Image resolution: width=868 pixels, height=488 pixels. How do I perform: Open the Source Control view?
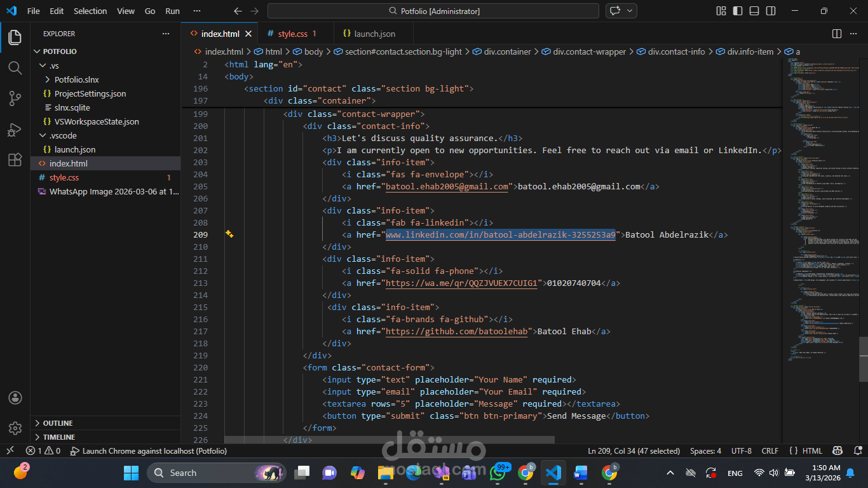(x=15, y=98)
